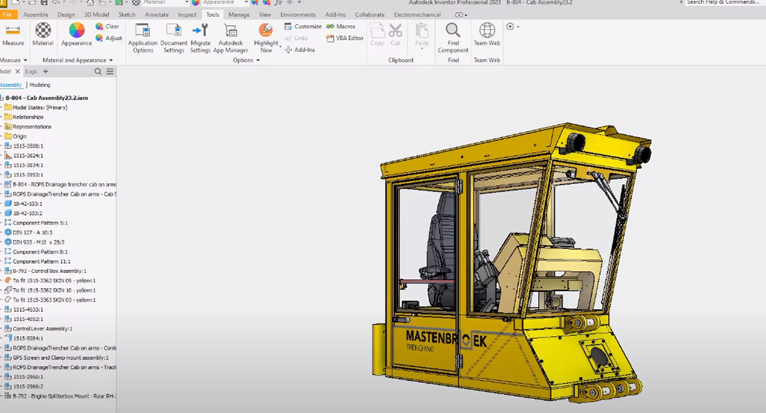This screenshot has height=413, width=766.
Task: Select the Measure tool
Action: [x=13, y=35]
